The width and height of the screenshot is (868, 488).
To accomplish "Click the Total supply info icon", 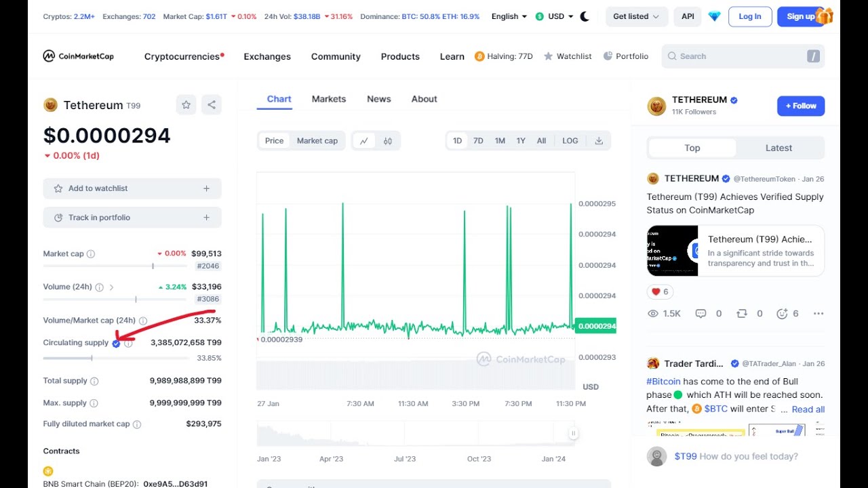I will click(x=94, y=381).
